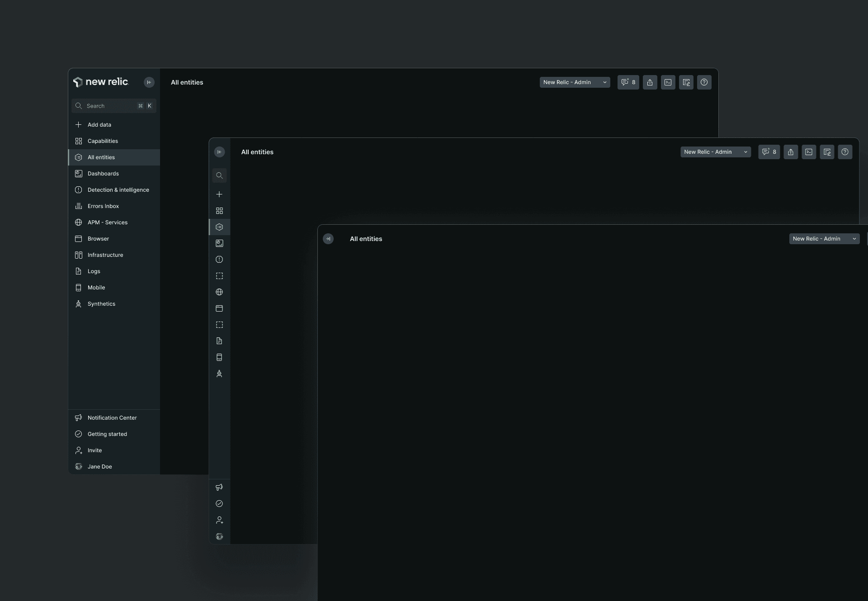Click the help question mark icon in the second window
Viewport: 868px width, 601px height.
(x=844, y=152)
